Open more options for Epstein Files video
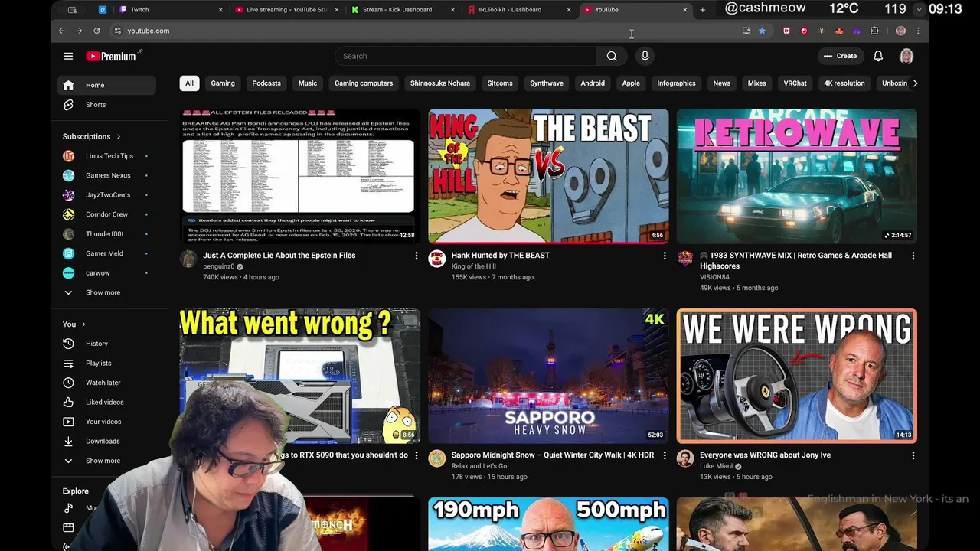 pyautogui.click(x=416, y=256)
